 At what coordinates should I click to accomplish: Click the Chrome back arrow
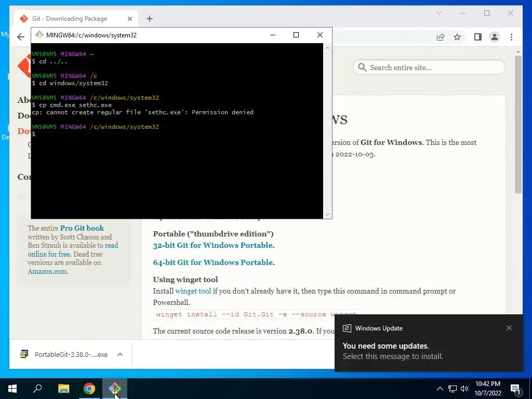point(21,37)
